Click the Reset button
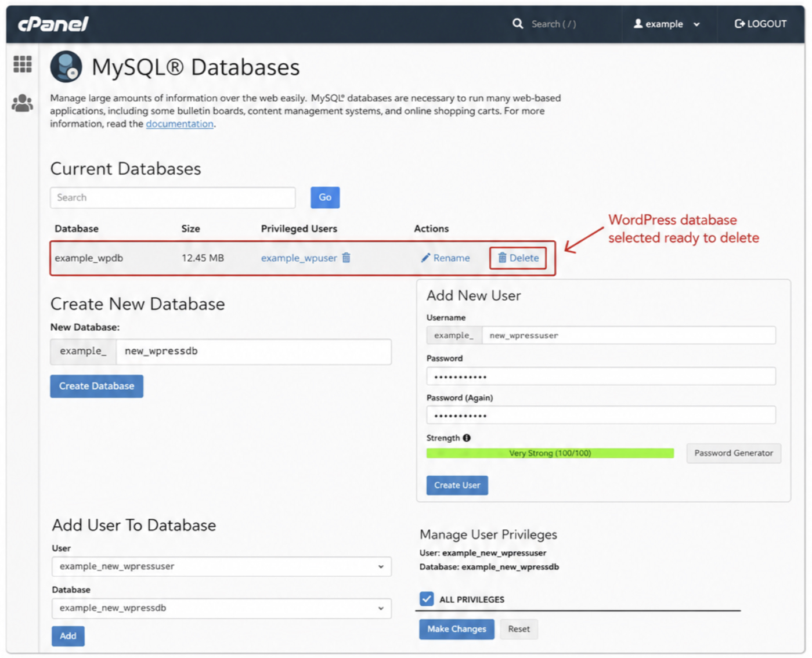This screenshot has height=658, width=812. tap(519, 629)
